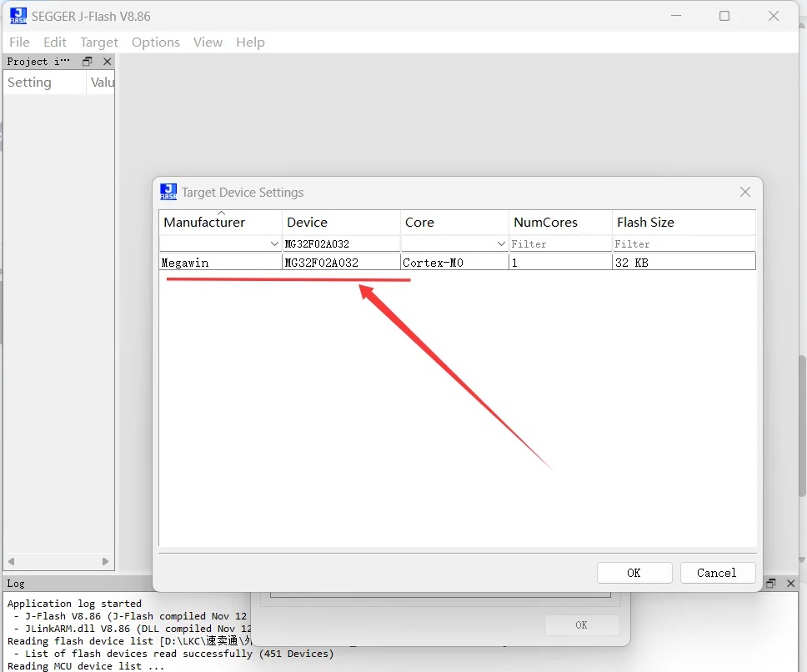Open the Target menu
This screenshot has width=807, height=672.
coord(99,43)
